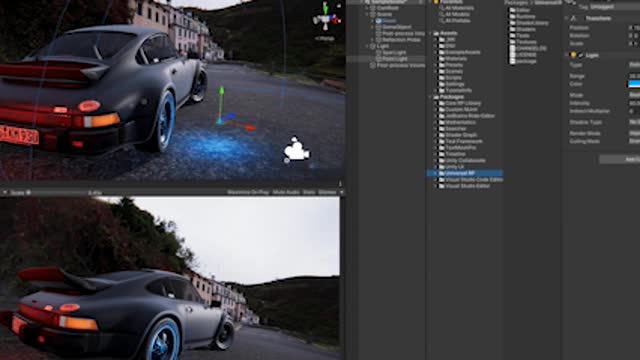Collapse the Packages folder tree
This screenshot has height=360, width=640.
pos(430,97)
